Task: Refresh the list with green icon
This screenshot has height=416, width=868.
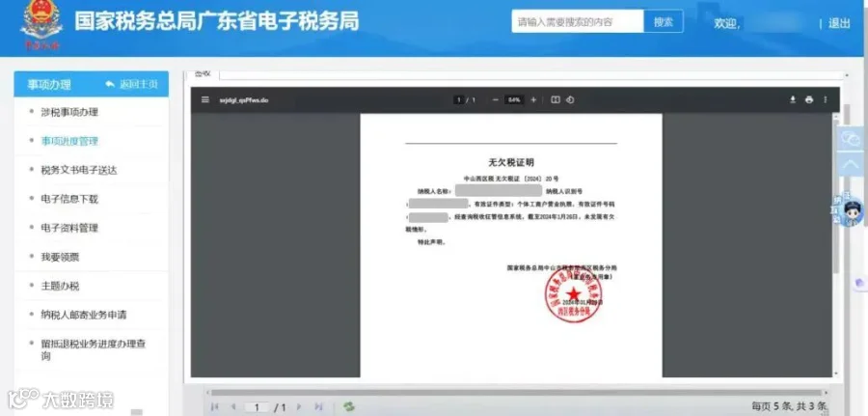Action: click(349, 406)
